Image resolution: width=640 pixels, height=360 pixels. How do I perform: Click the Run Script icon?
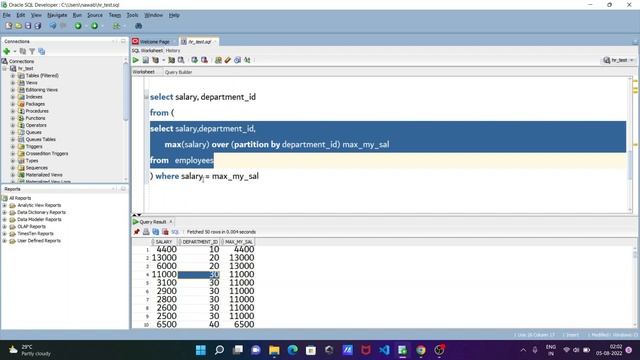pos(145,60)
